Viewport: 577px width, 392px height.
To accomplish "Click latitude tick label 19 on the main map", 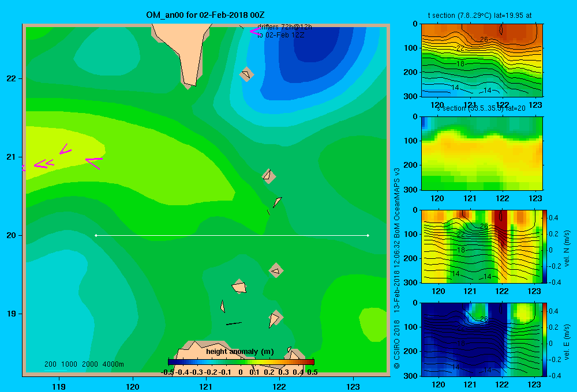I will pos(12,314).
